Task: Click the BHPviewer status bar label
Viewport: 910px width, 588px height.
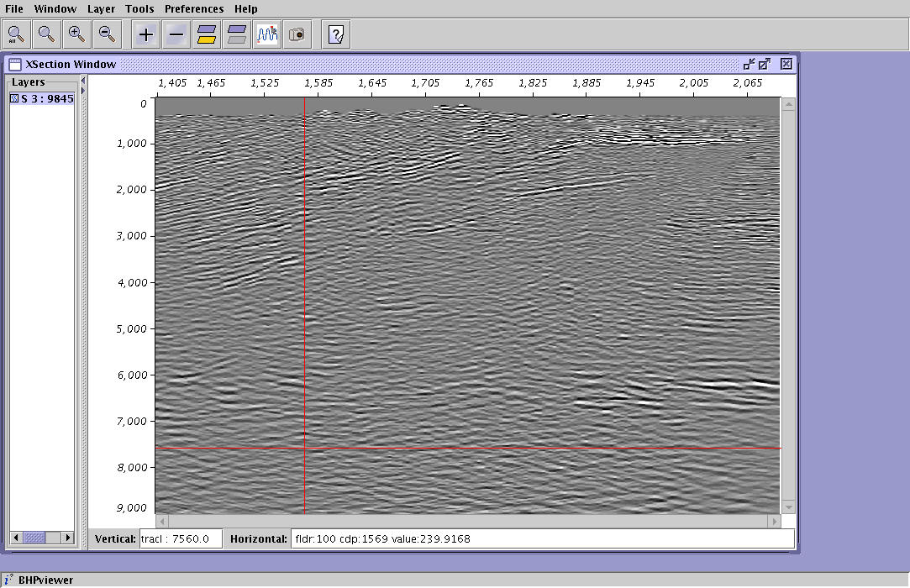Action: (x=46, y=580)
